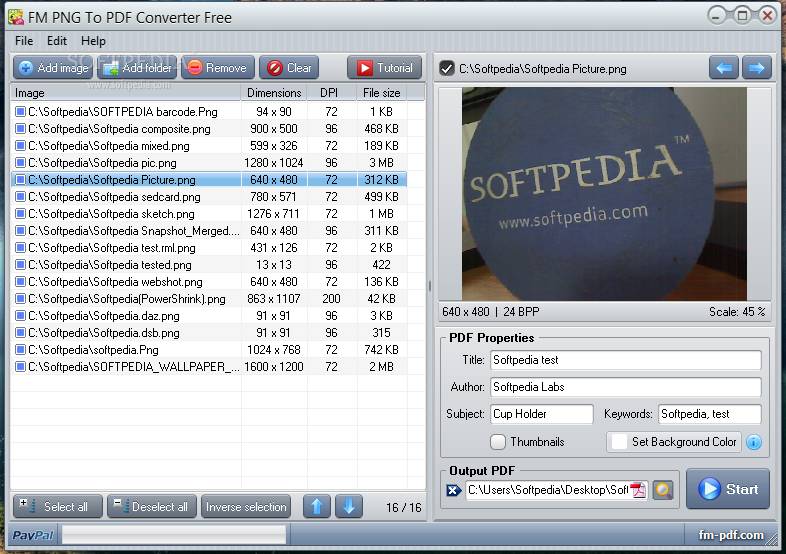Open the fm-pdf.com website link
Image resolution: width=786 pixels, height=554 pixels.
click(731, 535)
